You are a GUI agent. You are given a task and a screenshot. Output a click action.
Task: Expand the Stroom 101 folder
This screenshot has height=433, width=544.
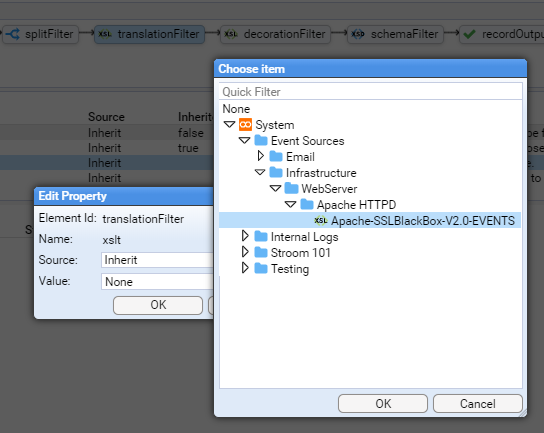pyautogui.click(x=245, y=252)
